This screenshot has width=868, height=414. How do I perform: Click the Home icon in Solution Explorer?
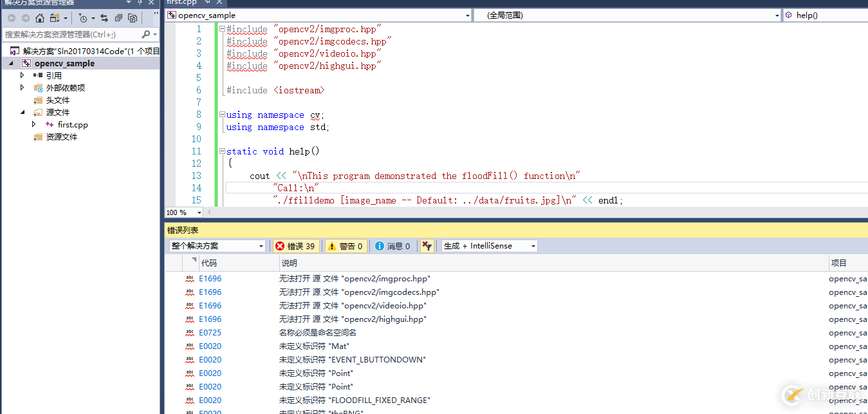pyautogui.click(x=40, y=18)
